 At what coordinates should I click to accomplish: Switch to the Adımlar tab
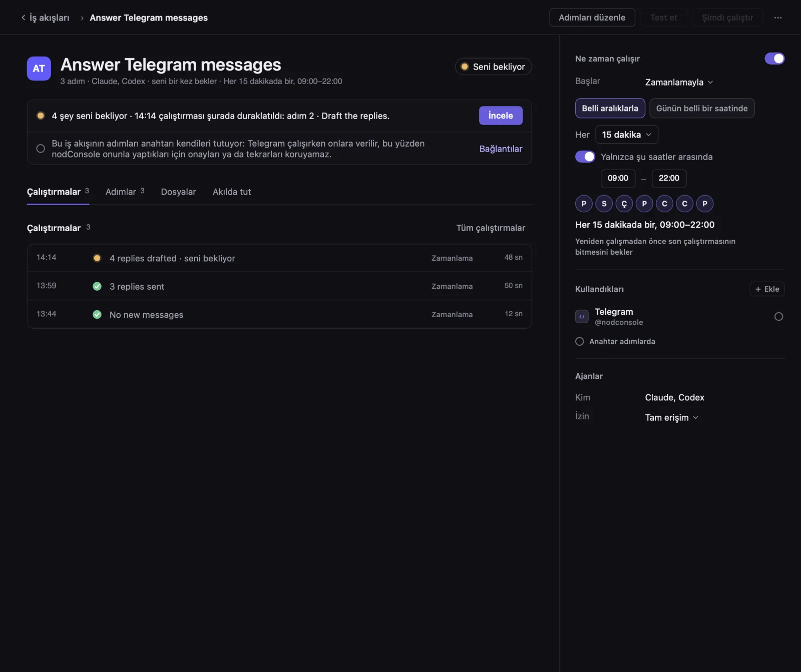pyautogui.click(x=125, y=192)
